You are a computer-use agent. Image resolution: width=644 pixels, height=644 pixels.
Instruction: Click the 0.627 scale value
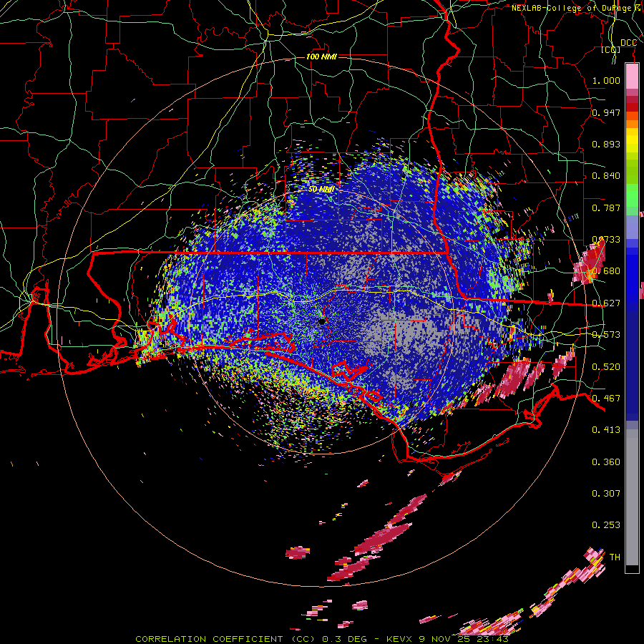point(606,303)
